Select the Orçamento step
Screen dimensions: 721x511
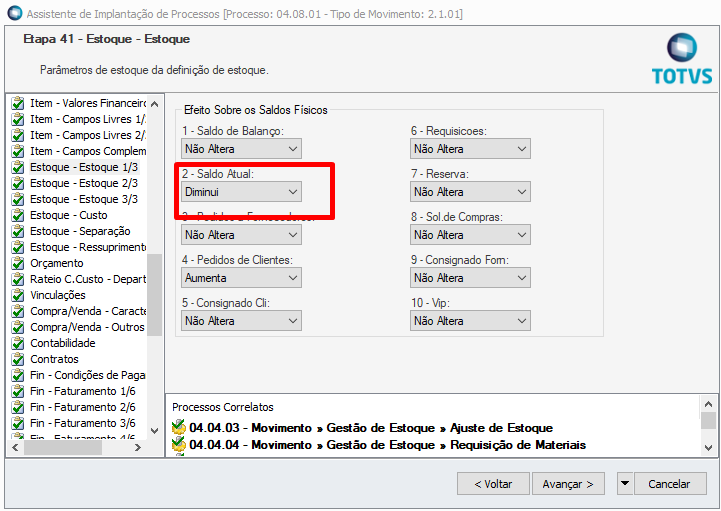(57, 263)
